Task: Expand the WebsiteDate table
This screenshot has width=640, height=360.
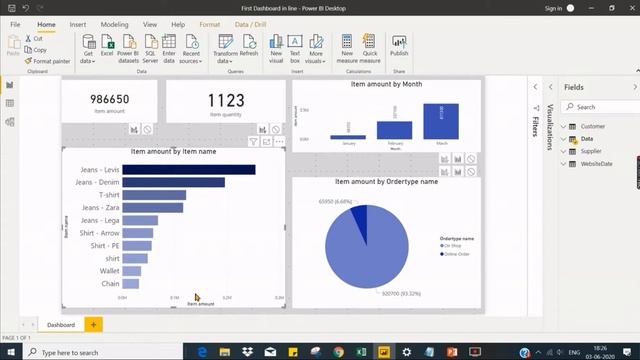Action: tap(564, 164)
